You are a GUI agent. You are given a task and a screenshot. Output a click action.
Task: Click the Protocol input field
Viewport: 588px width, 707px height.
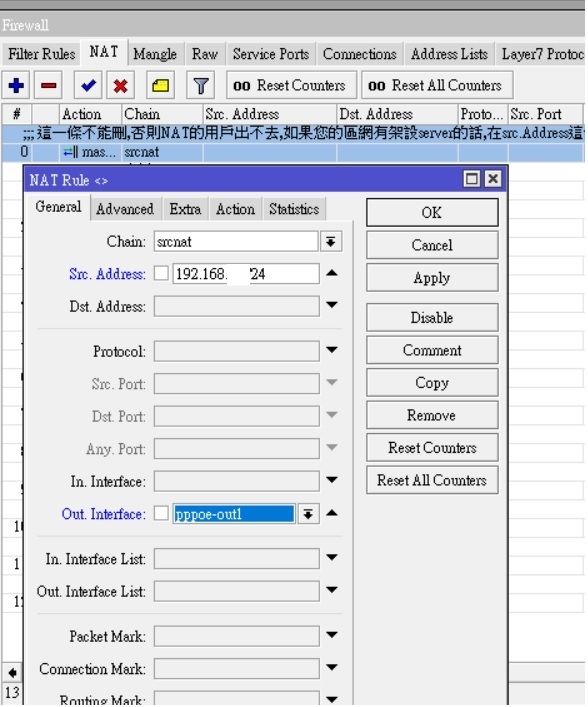pos(236,351)
